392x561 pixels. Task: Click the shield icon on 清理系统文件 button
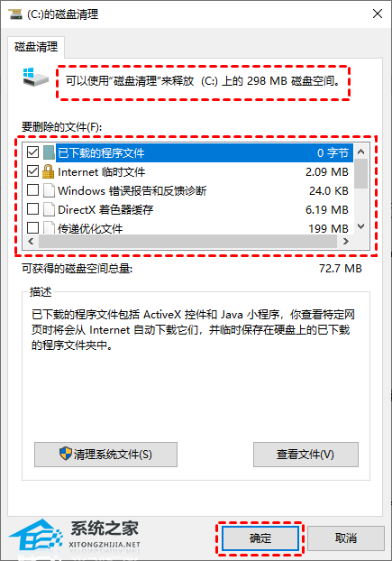click(66, 454)
